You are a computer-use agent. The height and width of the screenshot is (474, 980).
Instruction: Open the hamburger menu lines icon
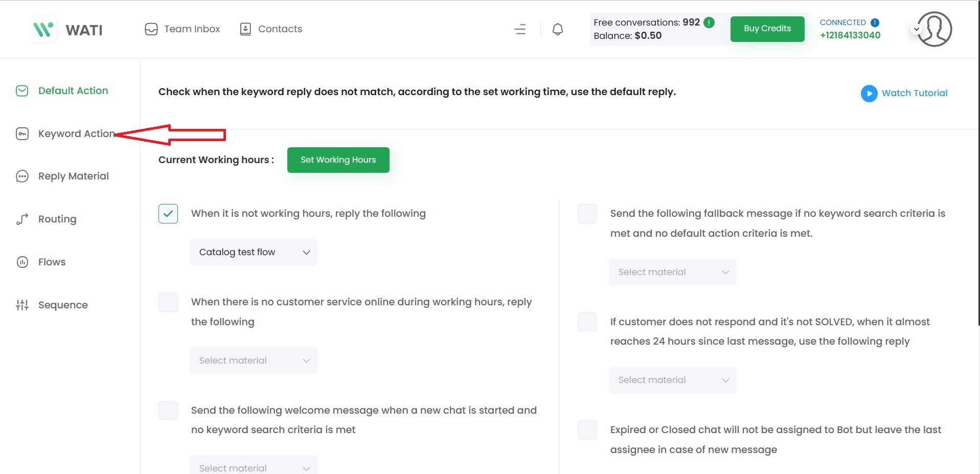click(520, 29)
